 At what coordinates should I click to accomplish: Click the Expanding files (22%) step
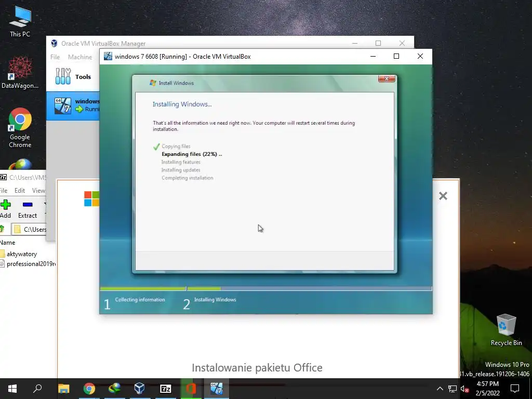(x=192, y=154)
